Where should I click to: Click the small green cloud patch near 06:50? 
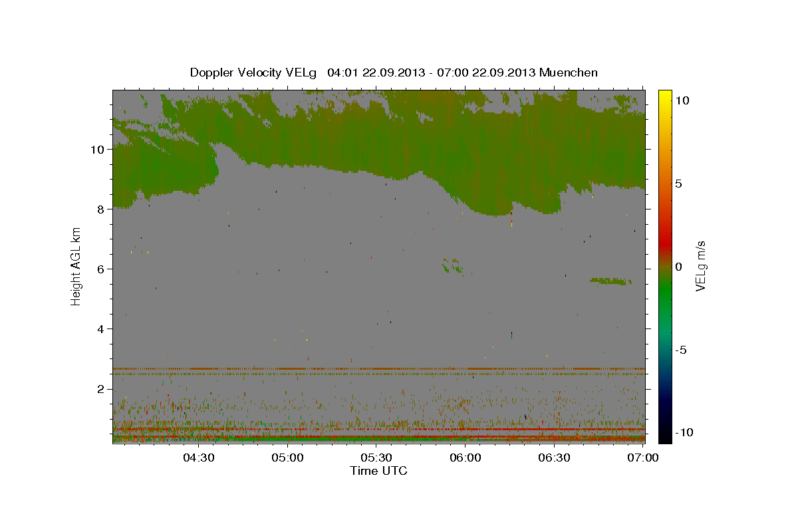coord(610,281)
